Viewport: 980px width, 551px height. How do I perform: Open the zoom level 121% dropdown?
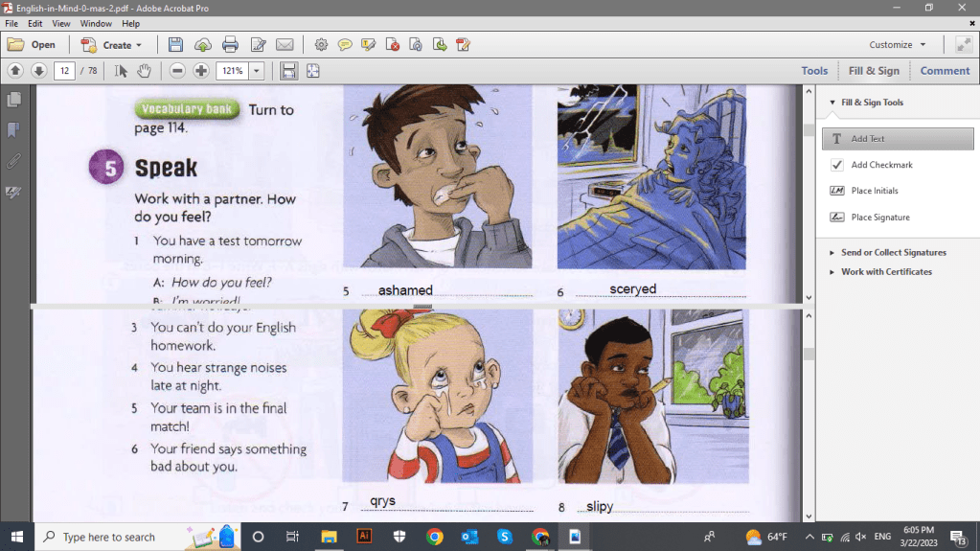(257, 71)
